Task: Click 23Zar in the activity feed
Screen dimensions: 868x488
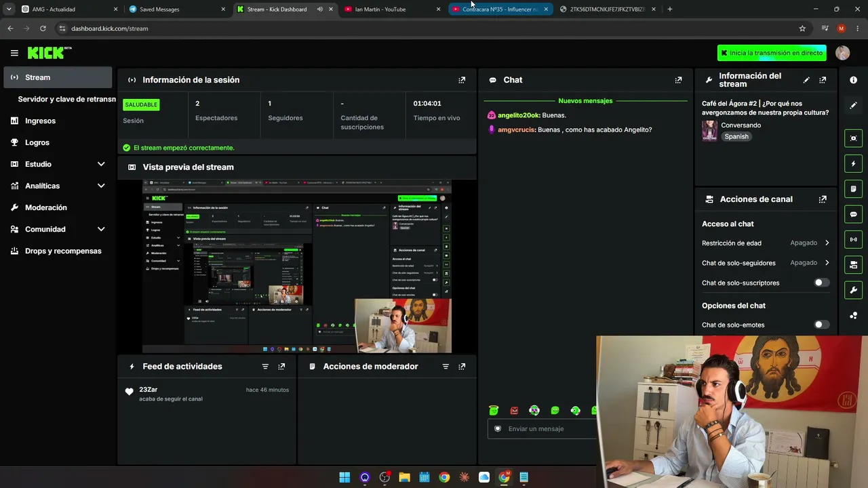Action: pyautogui.click(x=149, y=390)
